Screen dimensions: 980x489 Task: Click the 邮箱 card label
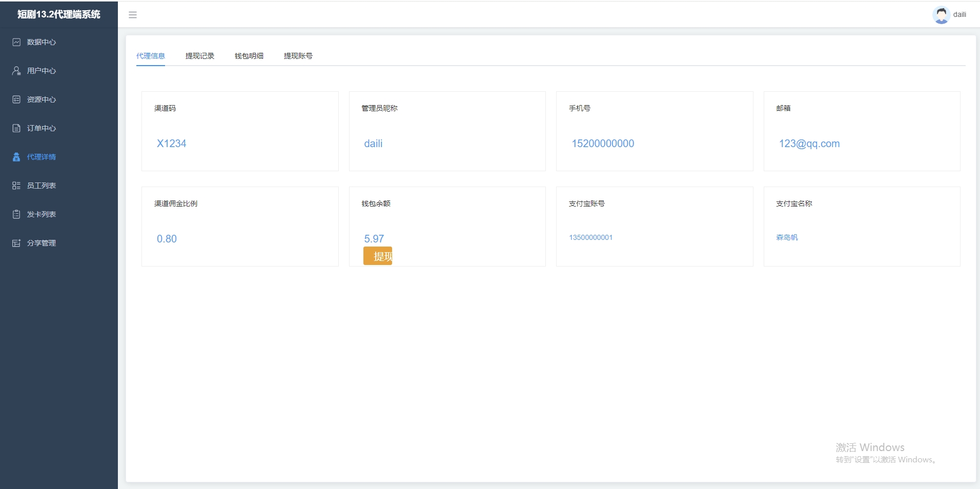click(783, 108)
